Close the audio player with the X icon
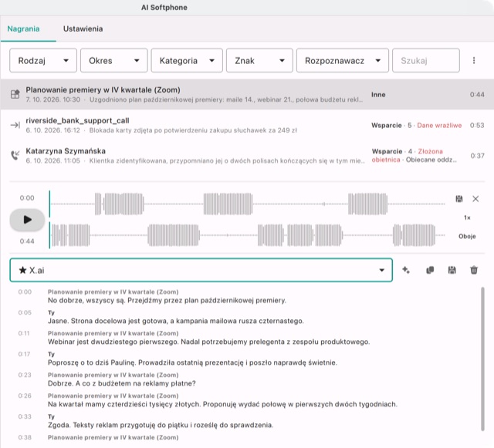 pyautogui.click(x=475, y=199)
